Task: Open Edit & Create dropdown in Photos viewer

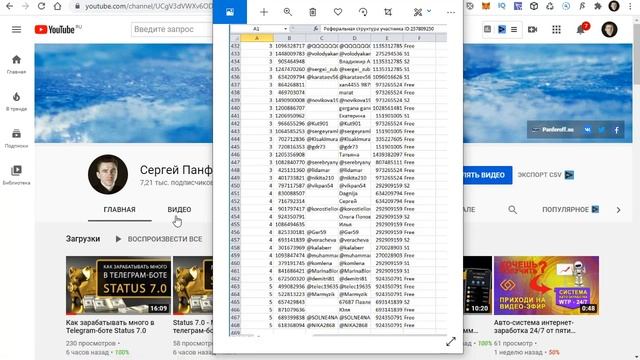Action: (422, 12)
